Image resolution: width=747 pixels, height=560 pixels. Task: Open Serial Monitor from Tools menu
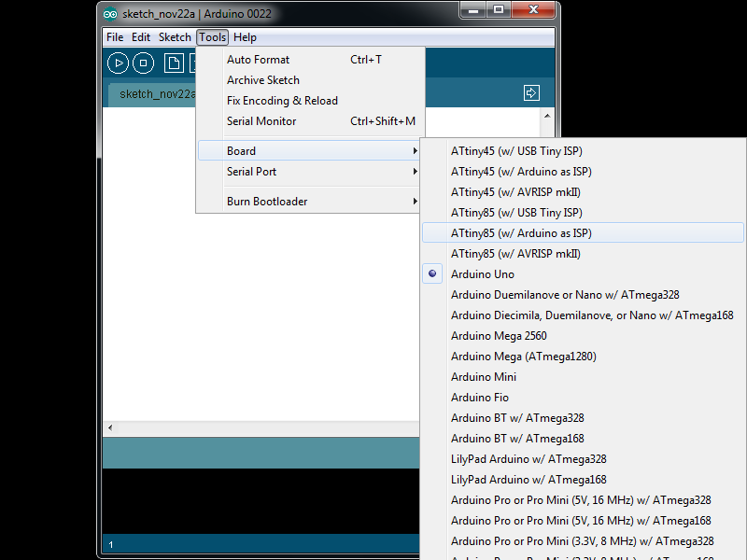[309, 121]
